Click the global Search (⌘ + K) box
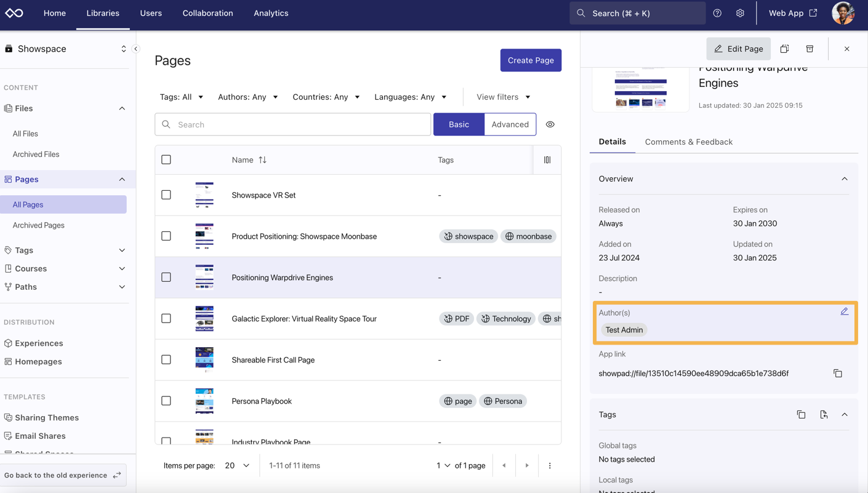The height and width of the screenshot is (493, 868). tap(637, 13)
